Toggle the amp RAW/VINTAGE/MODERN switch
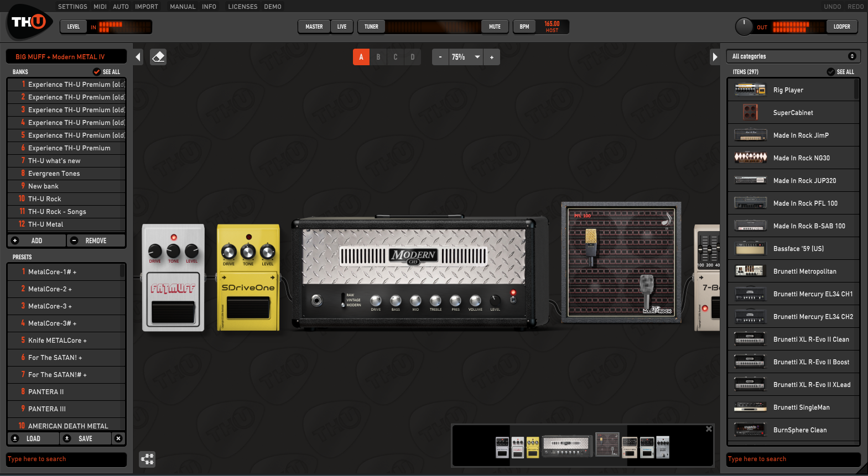This screenshot has width=868, height=476. [343, 300]
